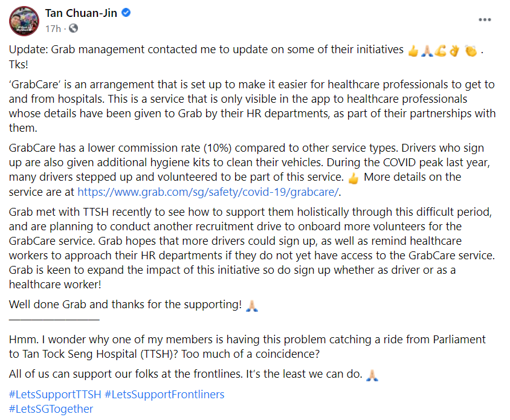Click the thumbs-up emoji after 'initiatives'
Screen dimensions: 510x420
point(413,51)
